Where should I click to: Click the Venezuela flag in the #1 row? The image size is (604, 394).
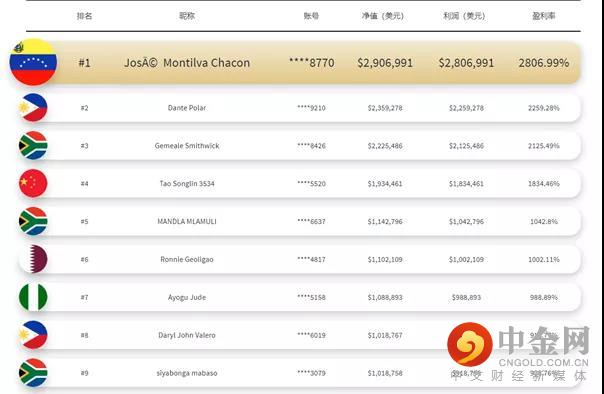coord(33,62)
